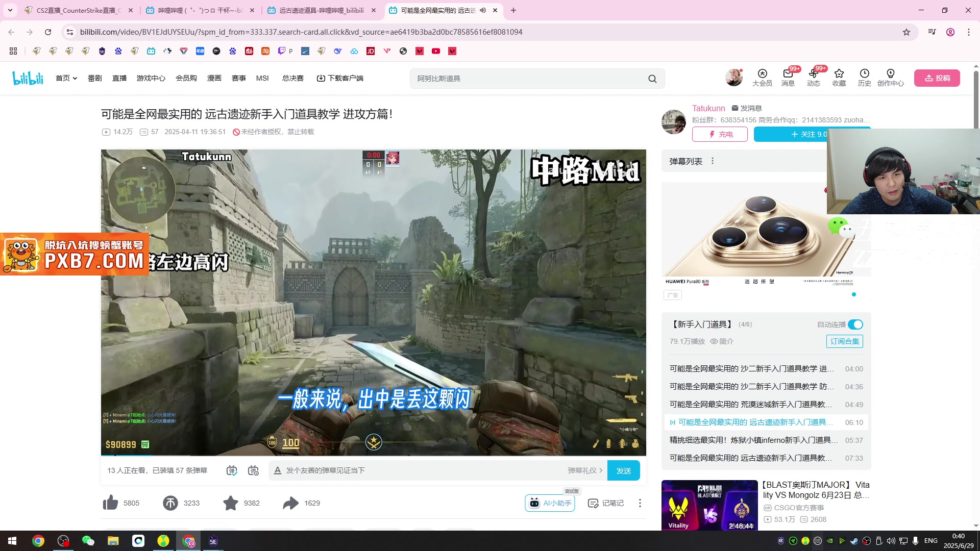Give coins with the coin icon
Screen dimensions: 980x551
(170, 503)
